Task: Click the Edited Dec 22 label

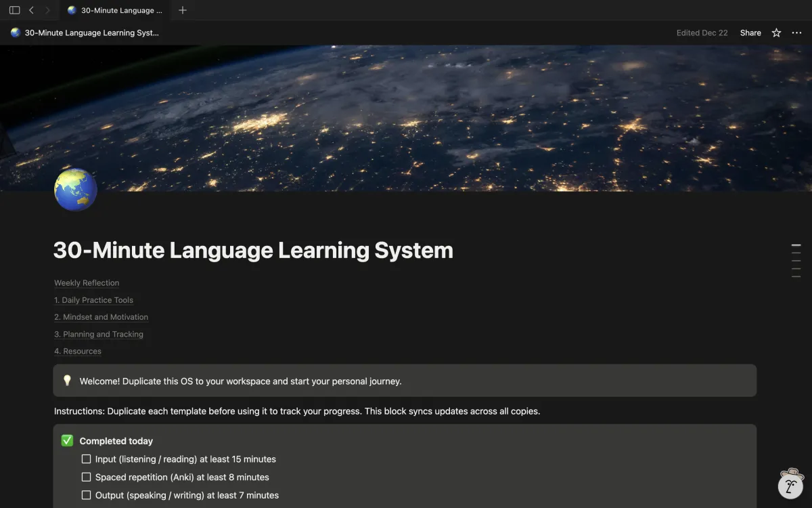Action: pos(702,33)
